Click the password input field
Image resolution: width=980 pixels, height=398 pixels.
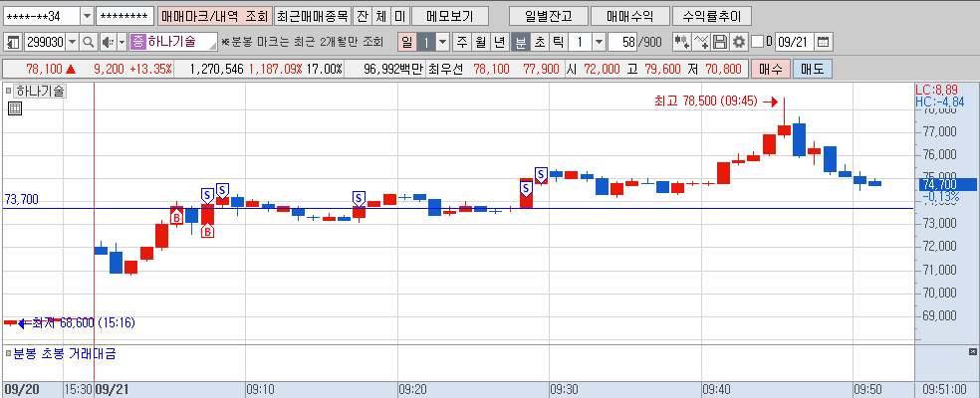(125, 16)
